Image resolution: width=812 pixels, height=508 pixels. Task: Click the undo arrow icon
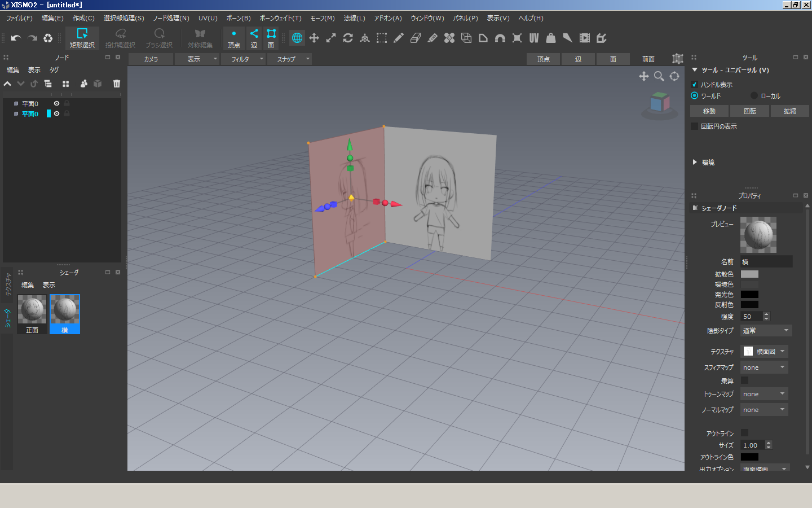16,38
